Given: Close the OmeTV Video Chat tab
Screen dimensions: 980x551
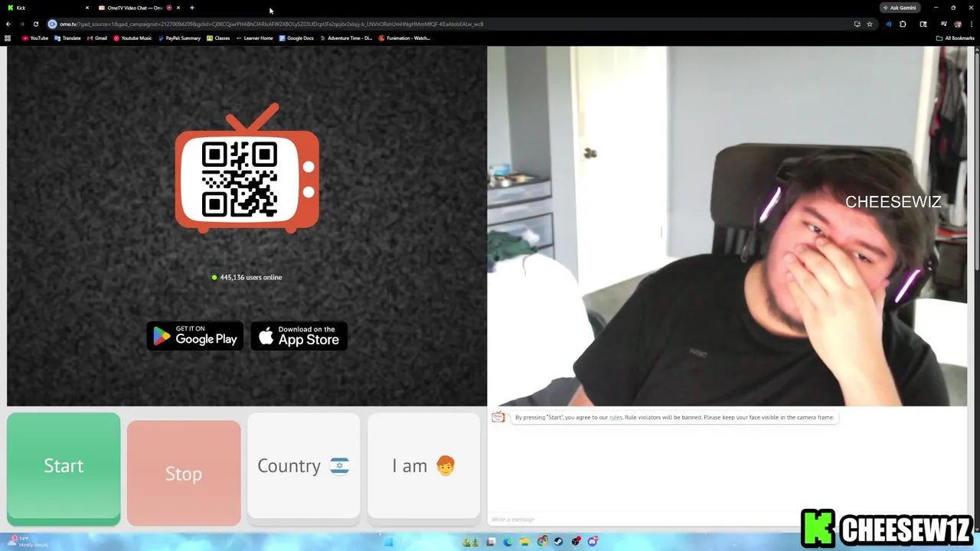Looking at the screenshot, I should point(178,8).
